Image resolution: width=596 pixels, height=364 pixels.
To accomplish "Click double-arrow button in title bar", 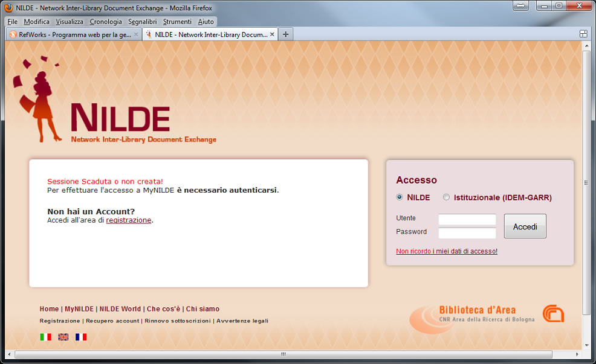I will point(520,5).
